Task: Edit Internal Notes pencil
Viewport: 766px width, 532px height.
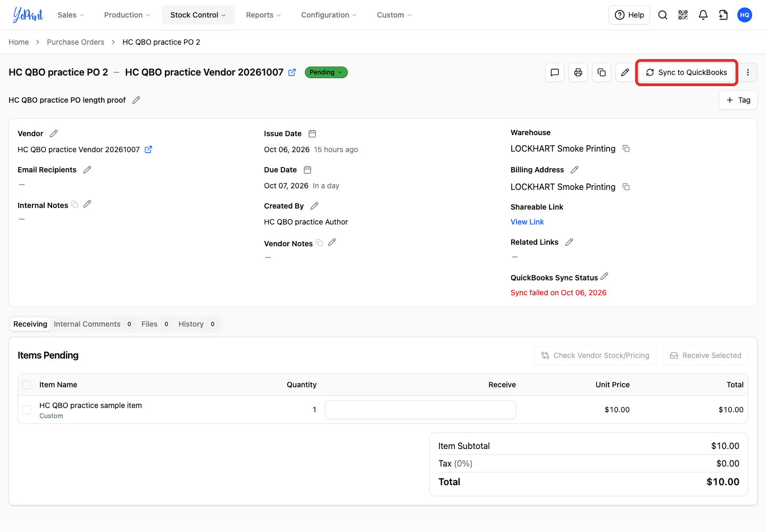Action: pos(87,204)
